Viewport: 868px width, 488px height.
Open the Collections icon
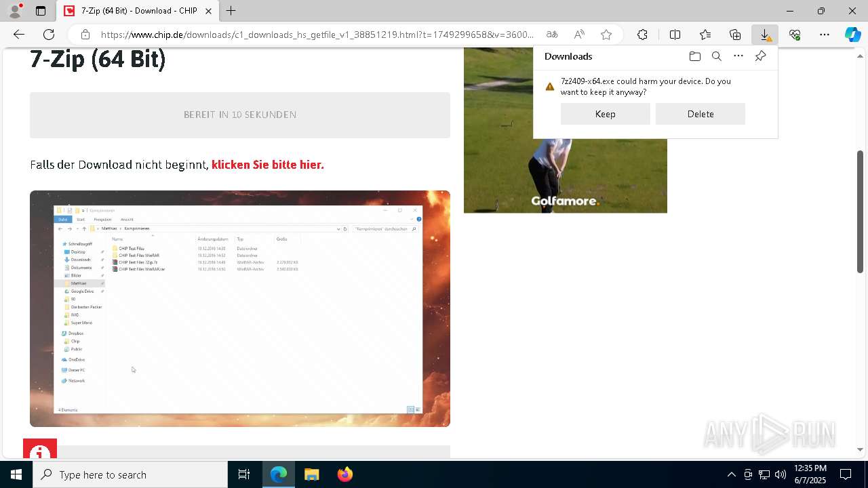[735, 35]
